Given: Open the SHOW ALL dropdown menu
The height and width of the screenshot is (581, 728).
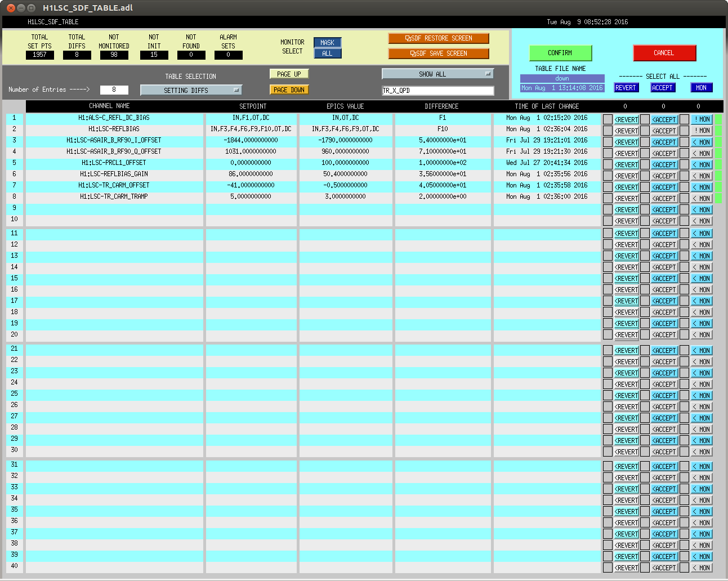Looking at the screenshot, I should click(x=437, y=74).
